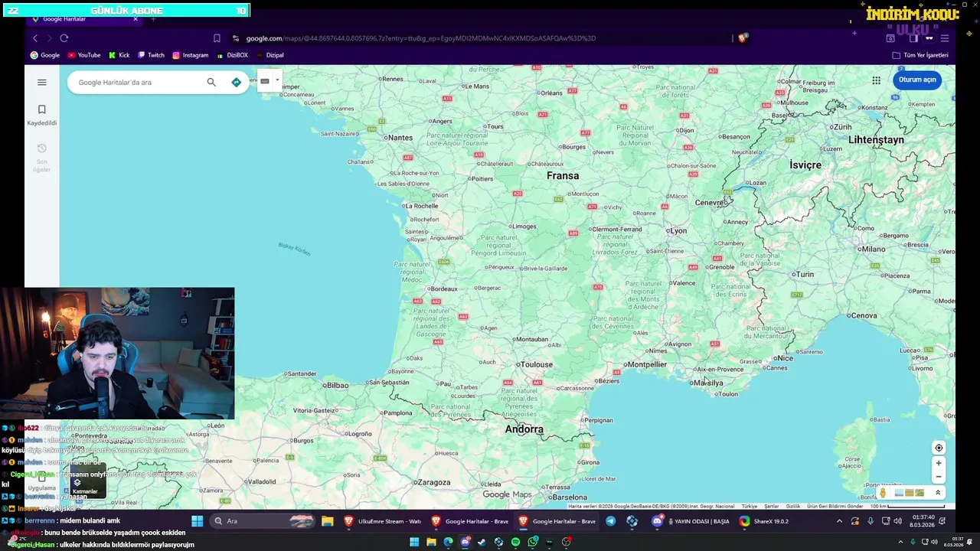This screenshot has height=551, width=980.
Task: Zoom in the map with plus button
Action: coord(939,463)
